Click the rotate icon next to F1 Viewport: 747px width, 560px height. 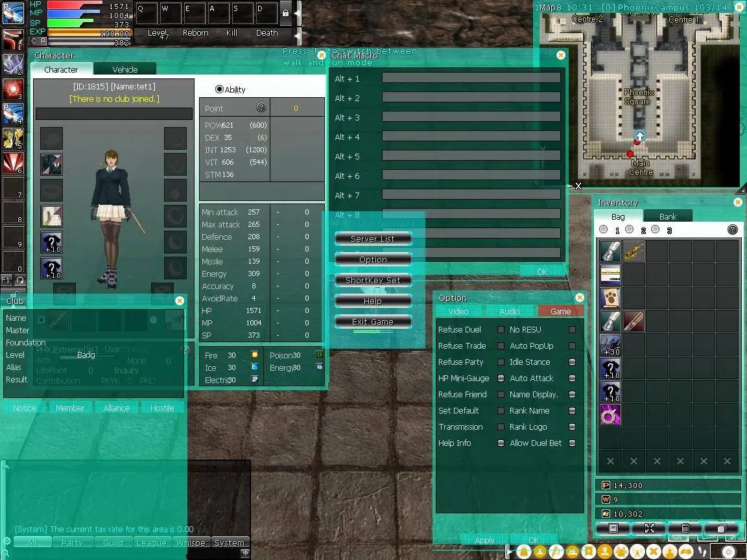coord(19,280)
